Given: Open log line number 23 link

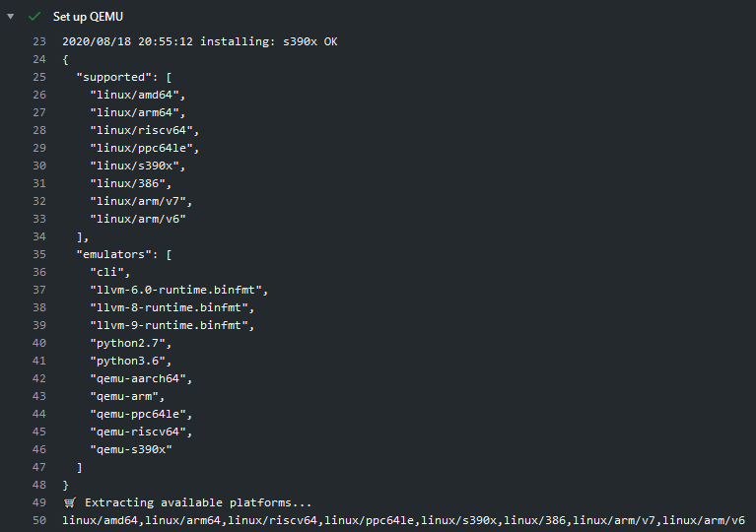Looking at the screenshot, I should click(39, 41).
